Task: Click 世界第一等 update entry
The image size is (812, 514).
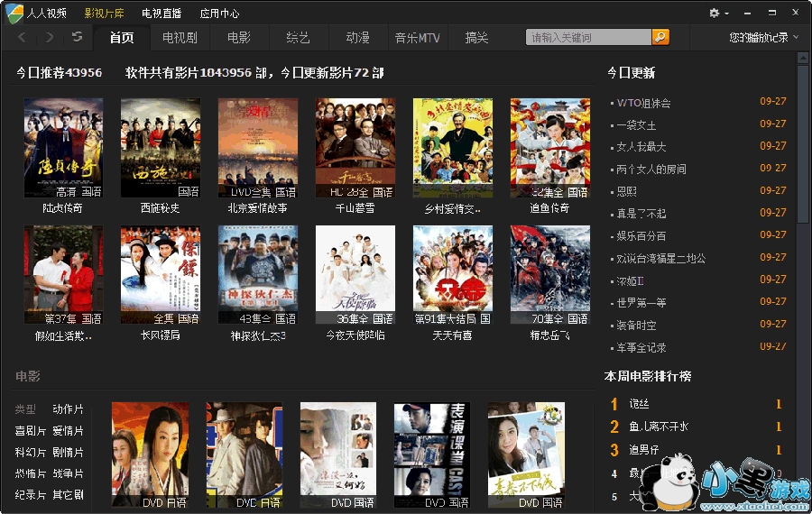Action: tap(641, 303)
